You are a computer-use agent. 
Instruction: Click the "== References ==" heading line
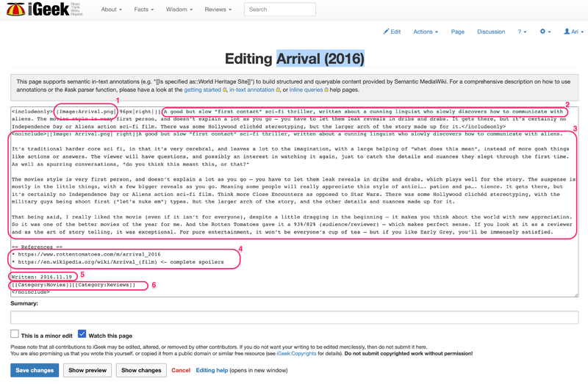click(37, 247)
